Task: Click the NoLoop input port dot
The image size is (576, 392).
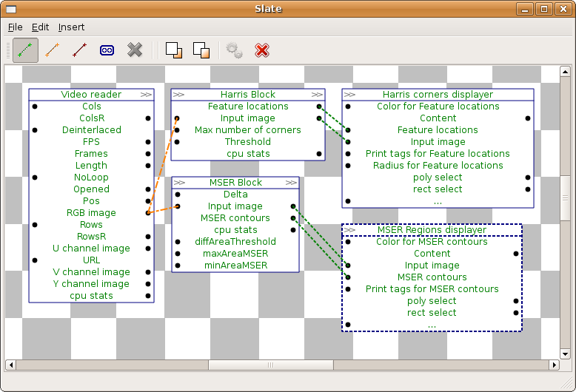Action: (x=35, y=178)
